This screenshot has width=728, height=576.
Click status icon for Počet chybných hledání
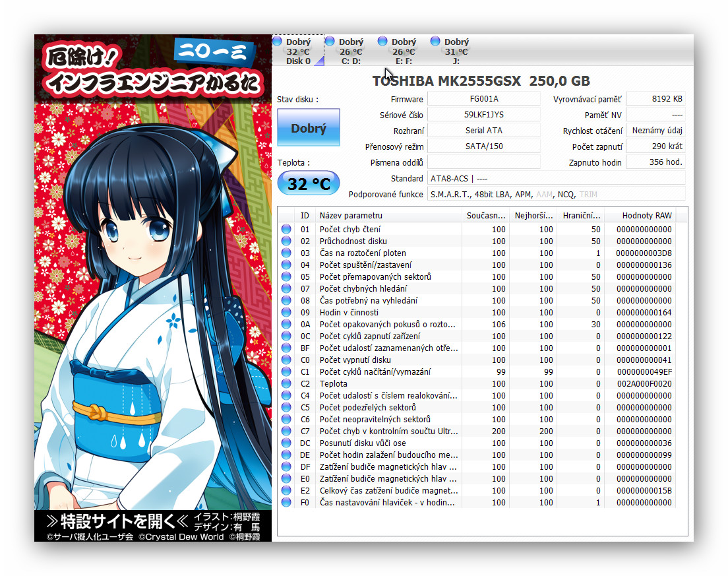(x=286, y=288)
